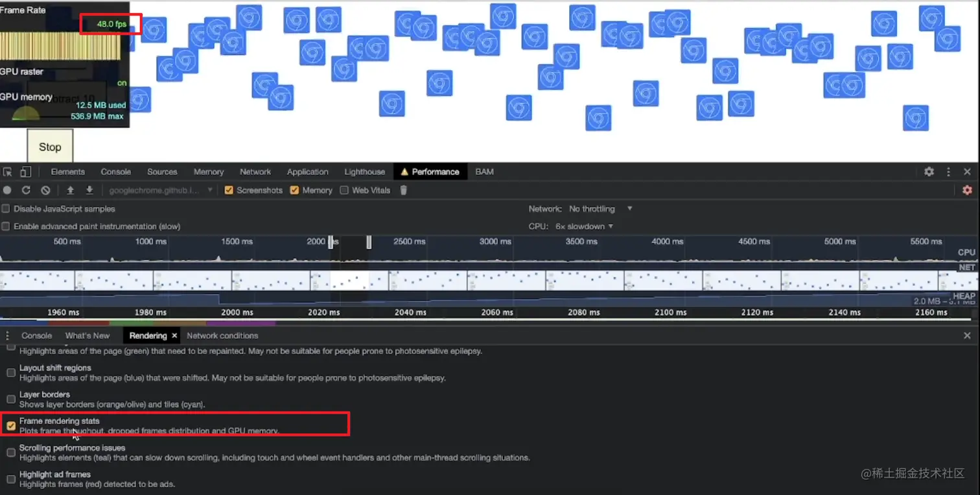Screen dimensions: 980x495
Task: Open the drawer Console tab
Action: point(36,335)
